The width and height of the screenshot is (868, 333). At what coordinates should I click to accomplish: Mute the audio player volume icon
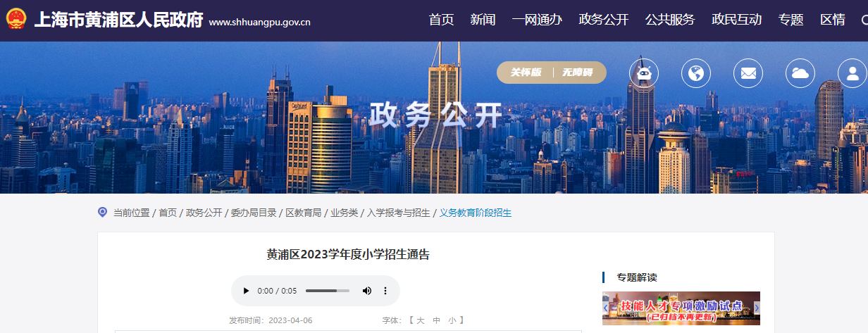click(366, 291)
